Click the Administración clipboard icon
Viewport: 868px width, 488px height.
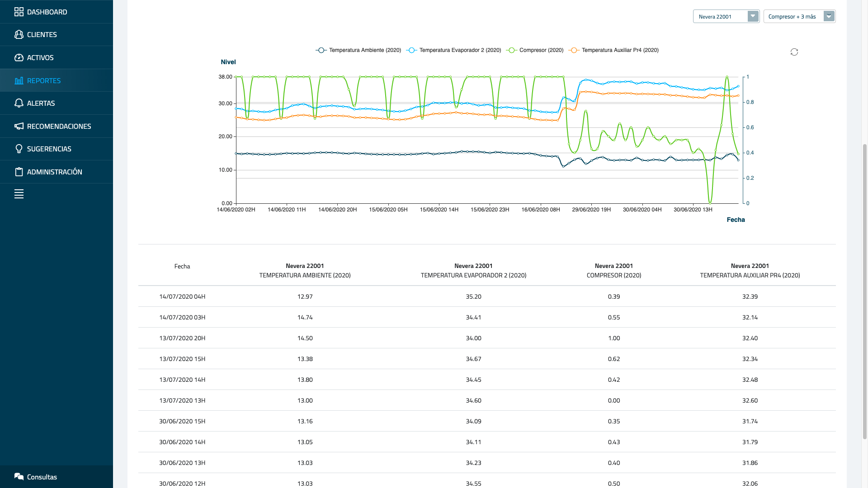[x=19, y=172]
